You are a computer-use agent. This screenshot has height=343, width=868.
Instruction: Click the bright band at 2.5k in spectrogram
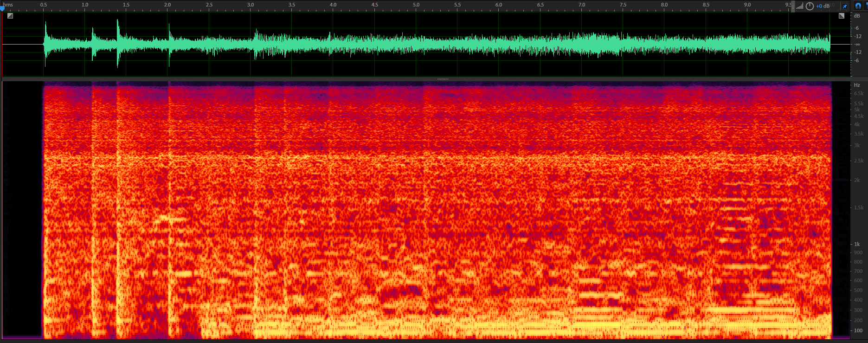(x=437, y=157)
